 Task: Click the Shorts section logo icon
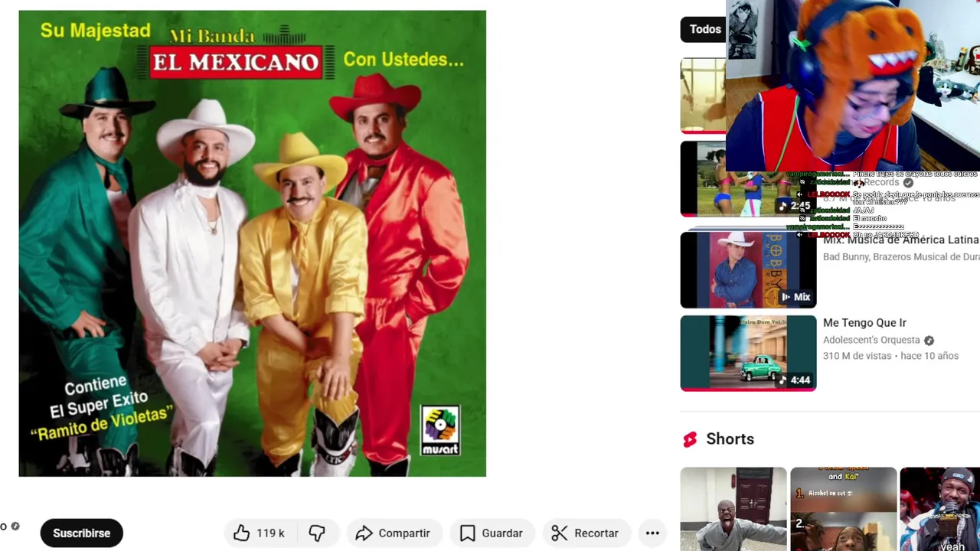690,439
